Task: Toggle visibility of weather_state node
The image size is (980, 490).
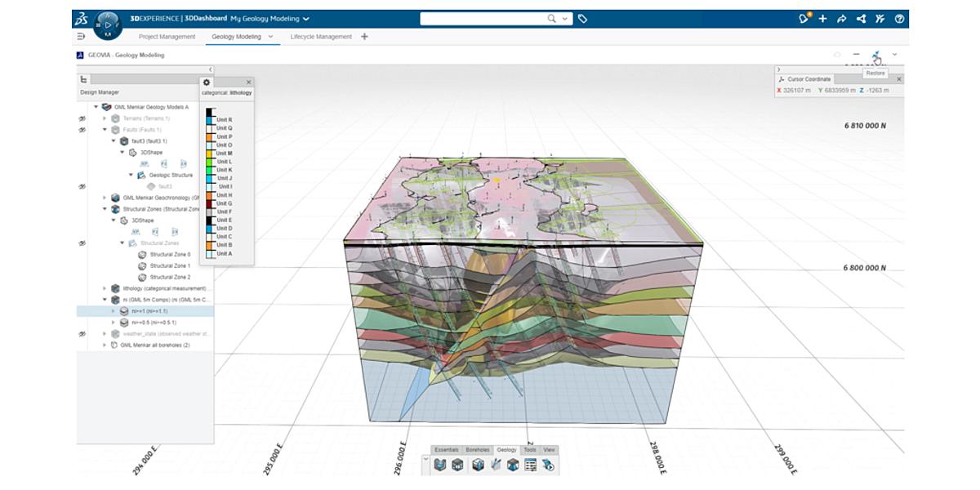Action: pos(80,332)
